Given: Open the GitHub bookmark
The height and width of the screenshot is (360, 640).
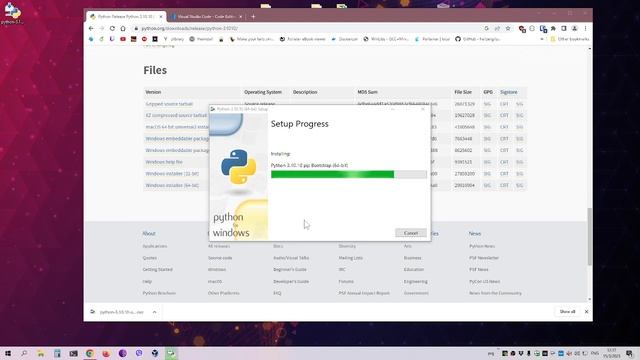Looking at the screenshot, I should [478, 39].
